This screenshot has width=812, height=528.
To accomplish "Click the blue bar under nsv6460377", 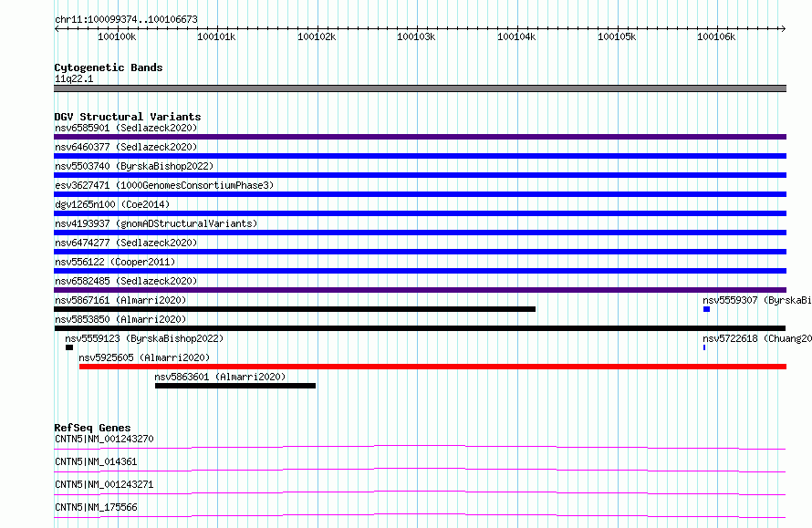I will (x=420, y=156).
